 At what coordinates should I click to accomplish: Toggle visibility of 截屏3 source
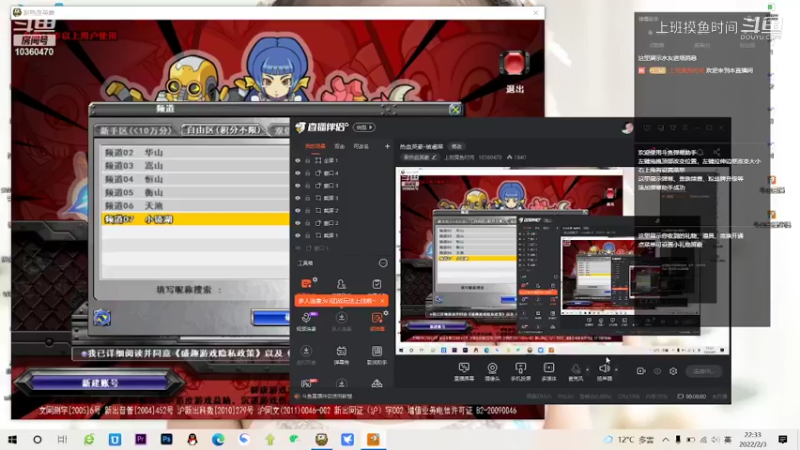tap(298, 198)
